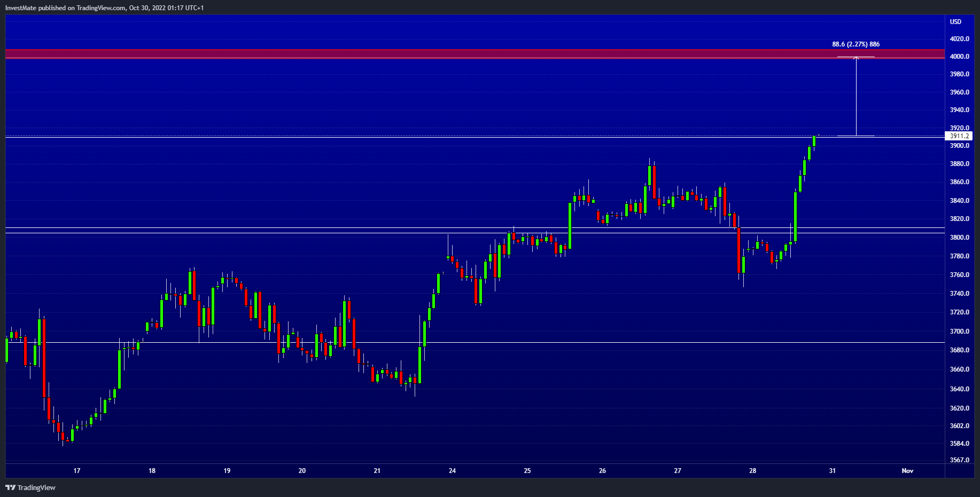
Task: Click the 3840.0 price axis label
Action: [960, 201]
